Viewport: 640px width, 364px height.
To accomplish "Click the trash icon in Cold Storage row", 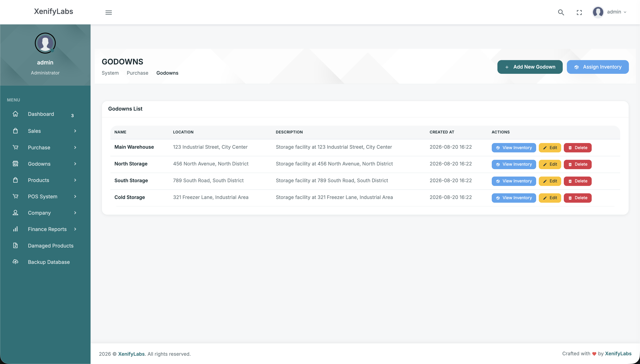I will point(570,198).
